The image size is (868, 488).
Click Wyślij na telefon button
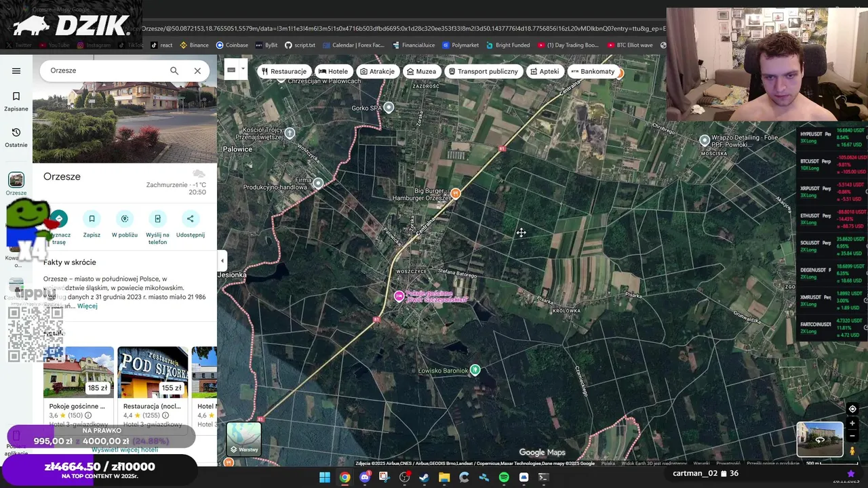(157, 228)
